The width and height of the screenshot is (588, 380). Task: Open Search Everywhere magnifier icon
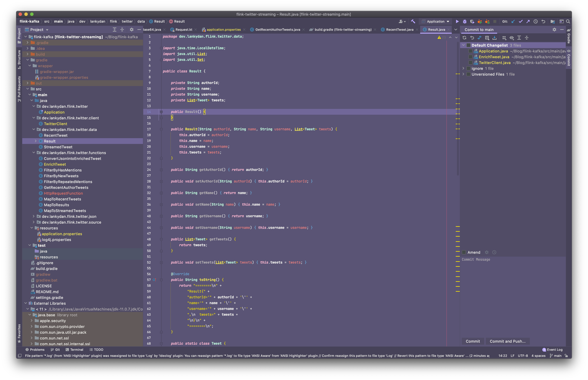[x=568, y=21]
